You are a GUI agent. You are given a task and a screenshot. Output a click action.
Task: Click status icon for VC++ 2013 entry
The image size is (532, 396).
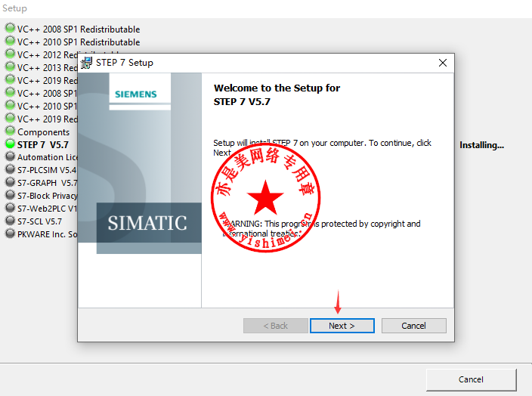click(10, 67)
